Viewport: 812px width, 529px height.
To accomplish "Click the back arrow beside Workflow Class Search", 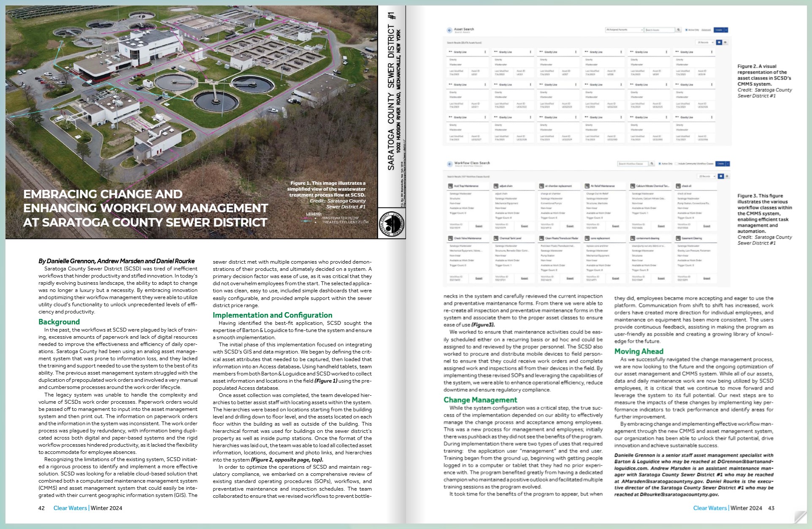I will 449,164.
